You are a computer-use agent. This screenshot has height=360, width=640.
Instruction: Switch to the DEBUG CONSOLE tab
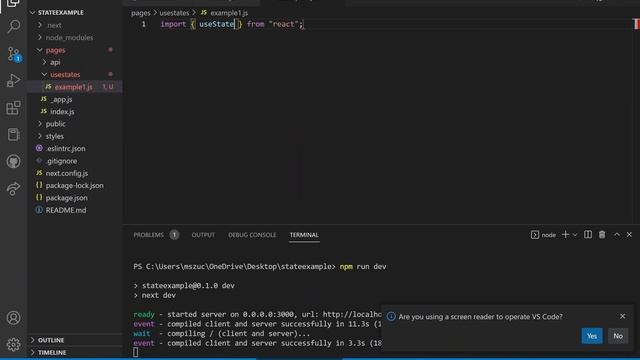pyautogui.click(x=252, y=235)
